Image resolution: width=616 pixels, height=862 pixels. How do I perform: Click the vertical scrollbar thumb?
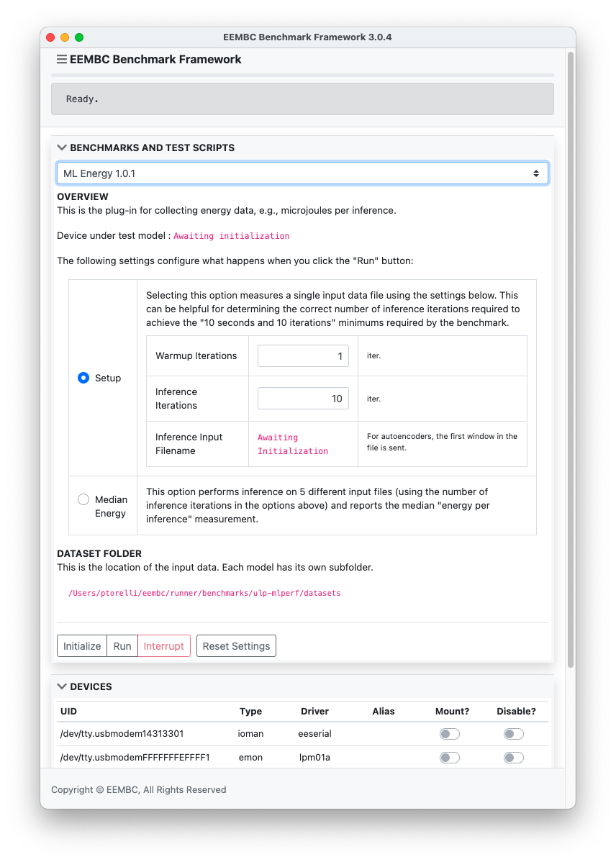(x=571, y=360)
